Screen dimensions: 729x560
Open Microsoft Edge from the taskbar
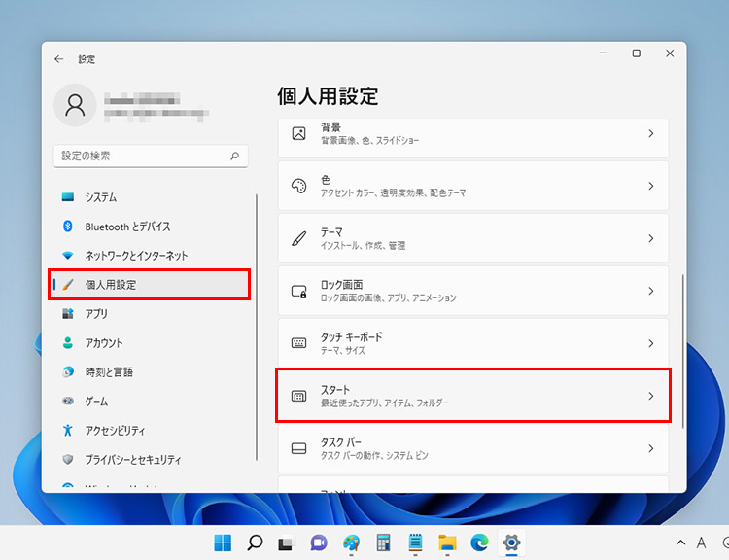tap(479, 542)
